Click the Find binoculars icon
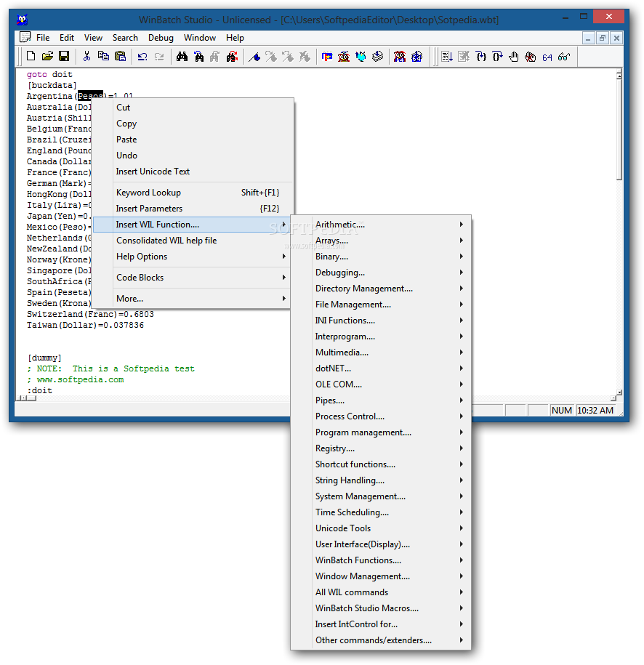Viewport: 644px width, 665px height. tap(182, 56)
